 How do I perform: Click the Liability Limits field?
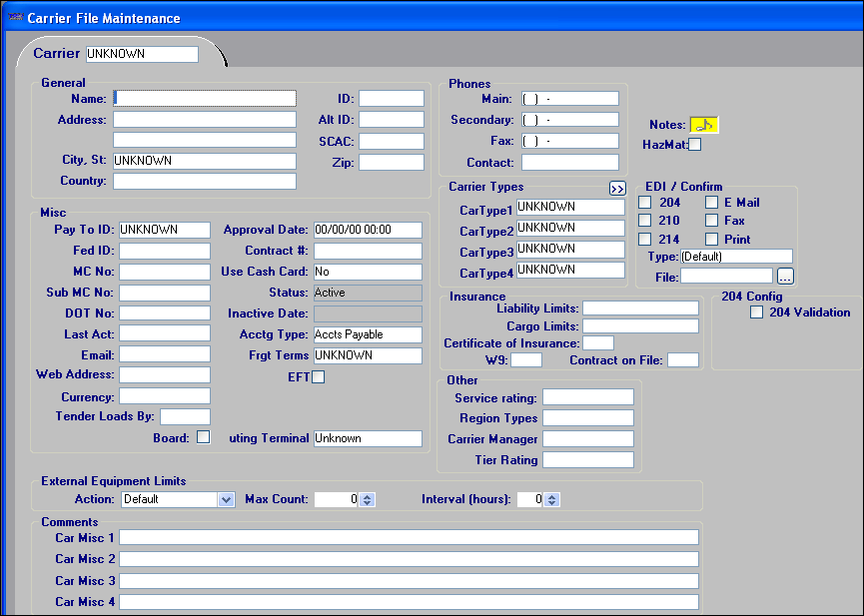(x=640, y=308)
